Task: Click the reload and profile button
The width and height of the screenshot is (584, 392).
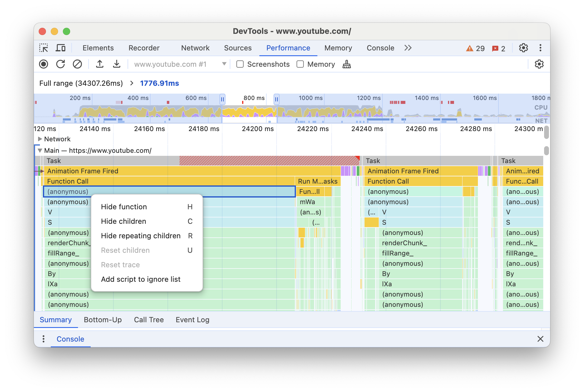Action: click(x=61, y=64)
